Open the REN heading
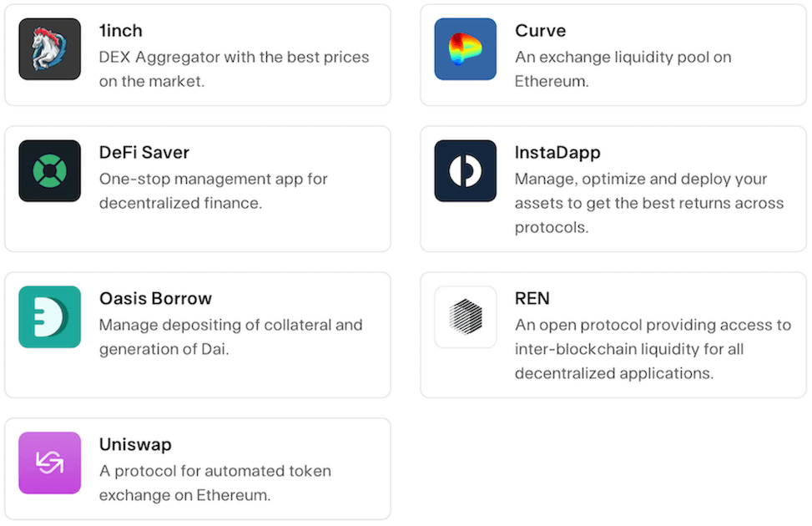The height and width of the screenshot is (526, 812). point(532,299)
